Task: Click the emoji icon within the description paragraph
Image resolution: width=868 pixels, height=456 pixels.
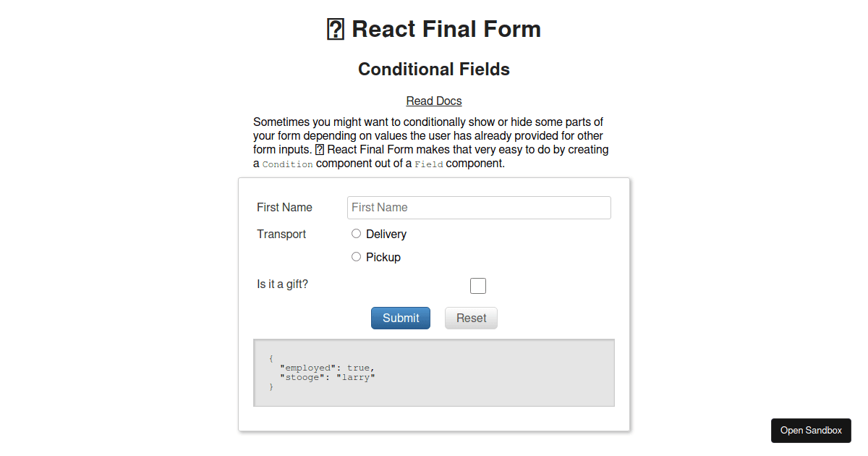Action: tap(319, 149)
